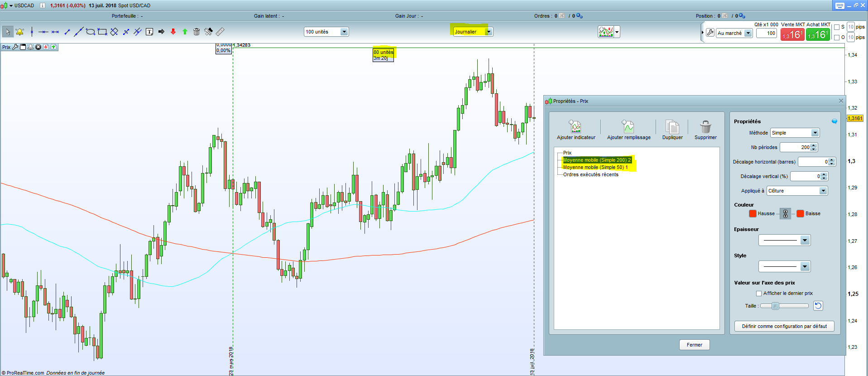Toggle the S stop checkbox
The height and width of the screenshot is (376, 868).
click(x=837, y=27)
